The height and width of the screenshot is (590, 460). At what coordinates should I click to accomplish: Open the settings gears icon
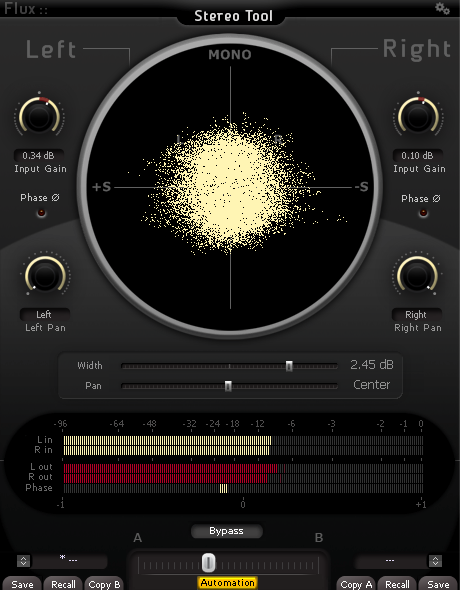click(442, 8)
